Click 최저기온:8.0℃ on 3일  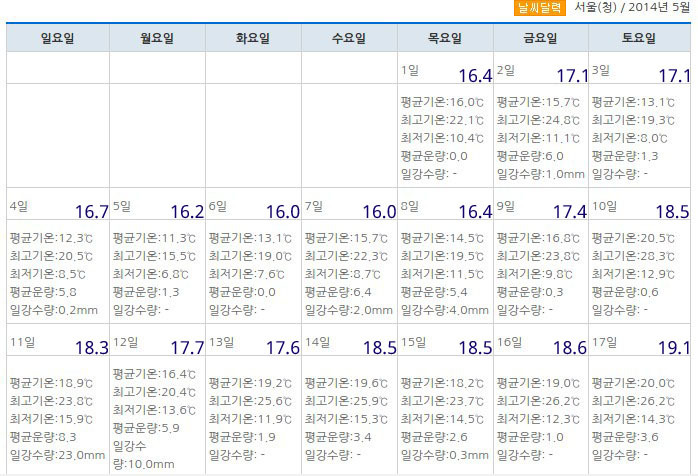coord(629,138)
